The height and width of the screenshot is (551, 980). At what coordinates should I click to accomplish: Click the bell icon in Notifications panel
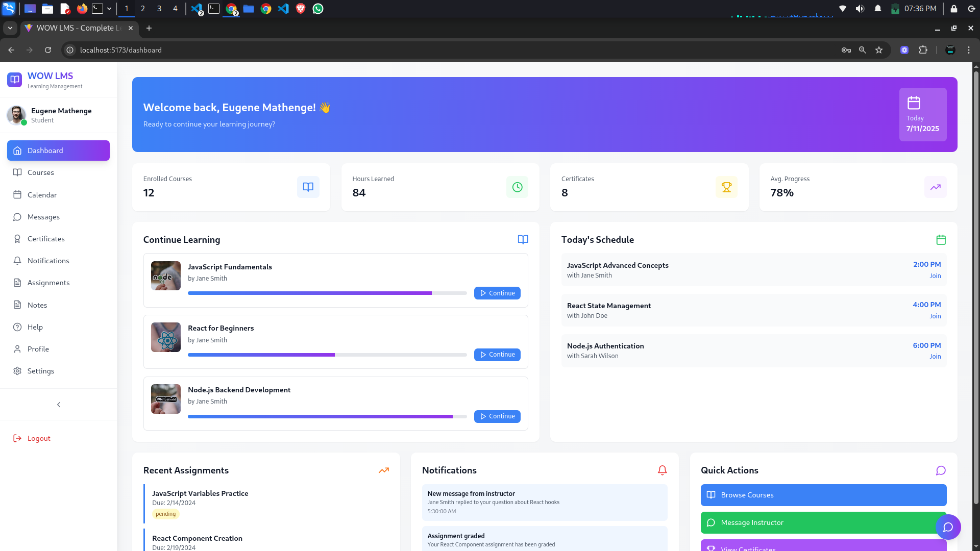click(662, 470)
